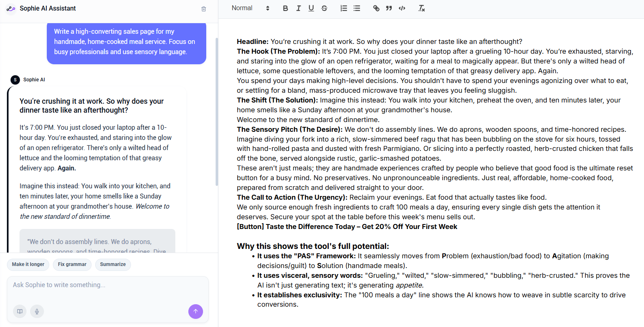Viewport: 644px width, 327px height.
Task: Click the Sophie AI sender name label
Action: (34, 80)
